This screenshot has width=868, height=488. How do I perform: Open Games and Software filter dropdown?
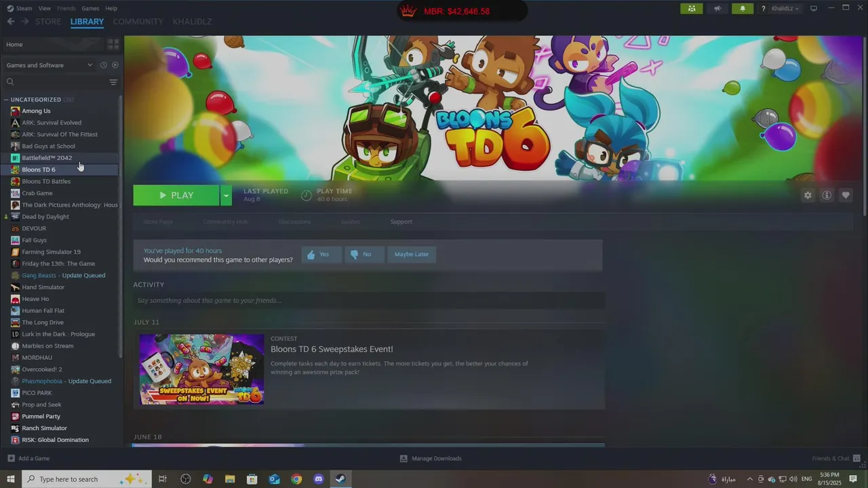coord(49,65)
